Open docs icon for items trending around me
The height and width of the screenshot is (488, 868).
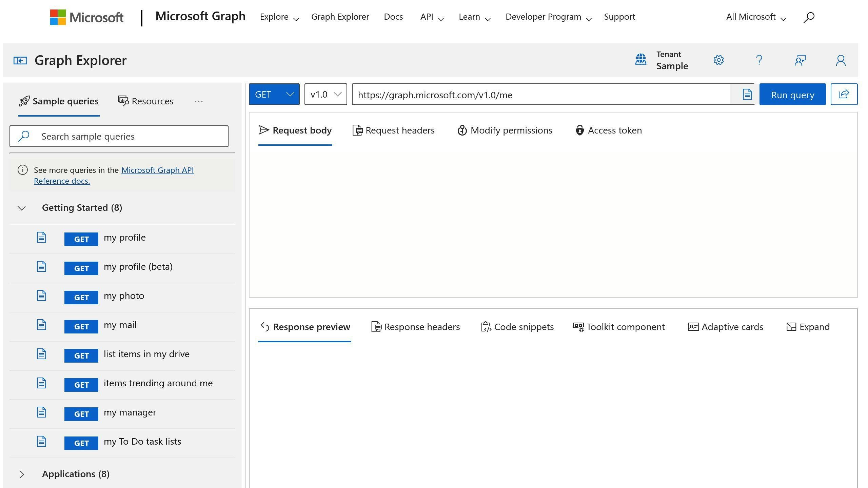pos(41,383)
